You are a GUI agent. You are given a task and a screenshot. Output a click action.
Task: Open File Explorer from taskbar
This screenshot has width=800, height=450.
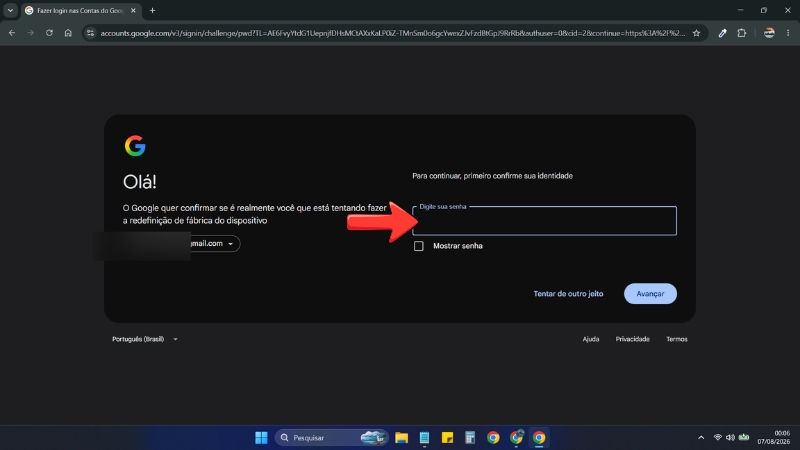(x=402, y=438)
